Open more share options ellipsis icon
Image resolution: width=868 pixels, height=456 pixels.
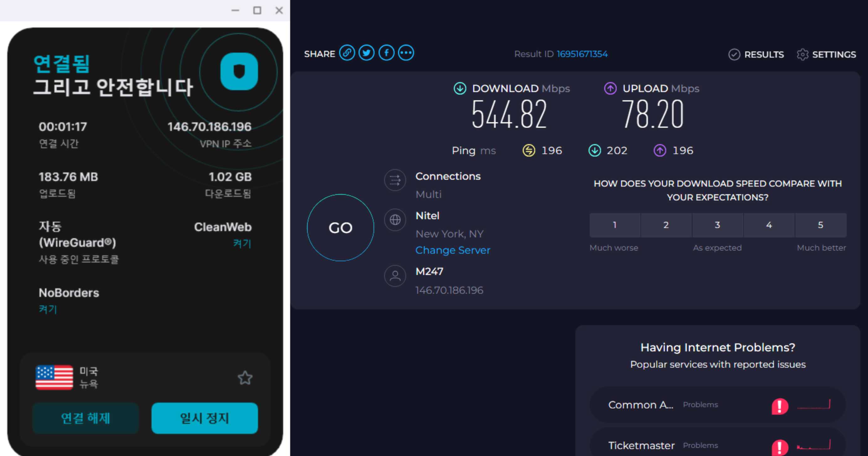coord(406,53)
